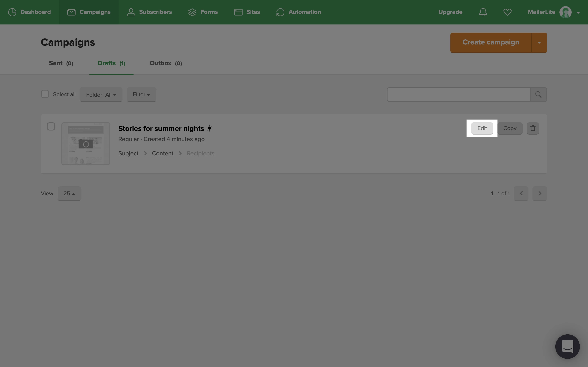Click the heart icon in header
Viewport: 588px width, 367px height.
pyautogui.click(x=507, y=12)
